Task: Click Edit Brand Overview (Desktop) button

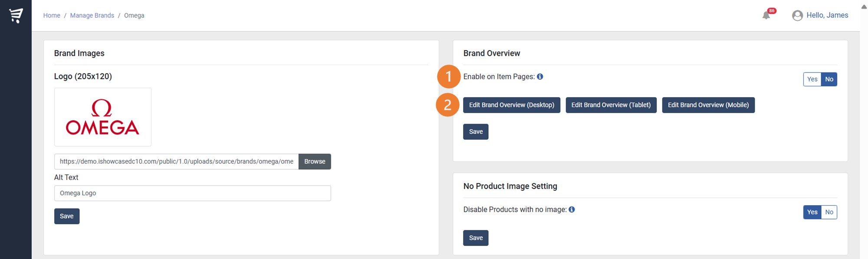Action: click(512, 105)
